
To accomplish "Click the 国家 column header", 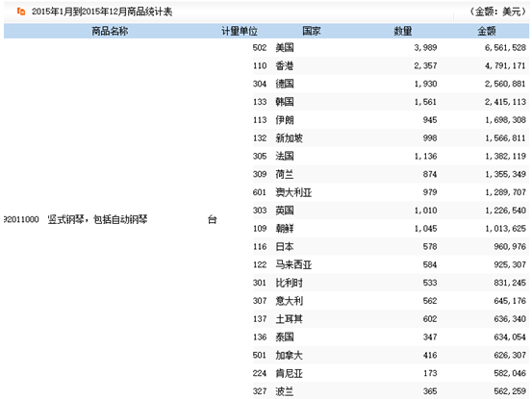I will (311, 31).
